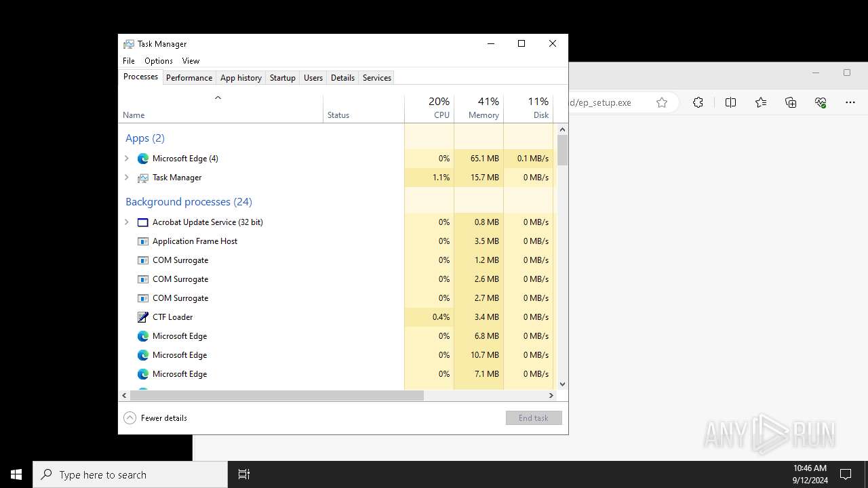Open the Options menu
Viewport: 868px width, 488px height.
[x=159, y=61]
